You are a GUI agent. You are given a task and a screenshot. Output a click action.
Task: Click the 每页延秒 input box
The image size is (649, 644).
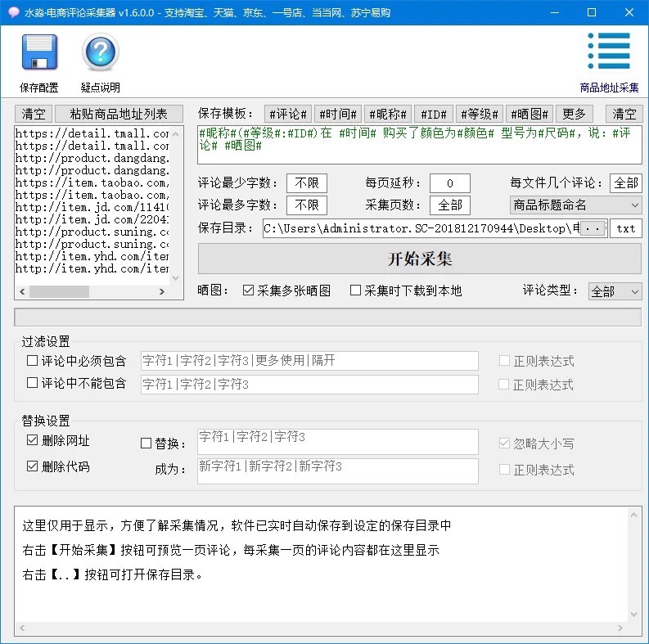449,183
